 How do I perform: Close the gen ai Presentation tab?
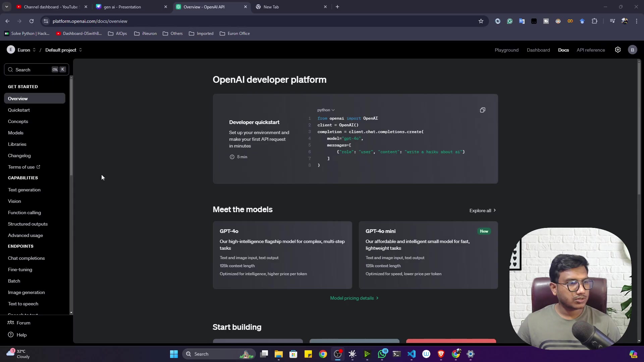[165, 7]
